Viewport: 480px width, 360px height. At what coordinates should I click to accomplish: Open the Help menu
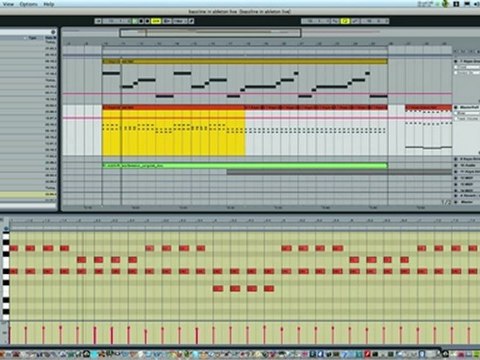49,4
